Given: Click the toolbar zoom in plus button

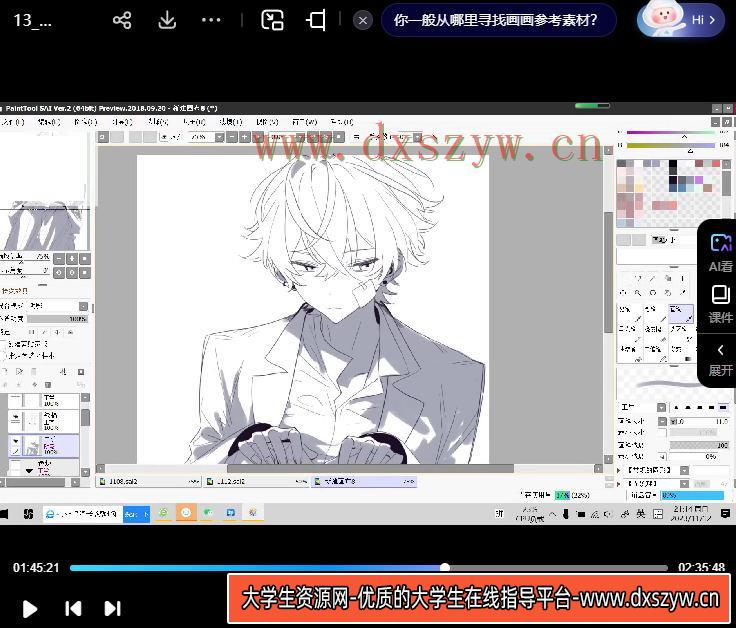Looking at the screenshot, I should tap(245, 137).
